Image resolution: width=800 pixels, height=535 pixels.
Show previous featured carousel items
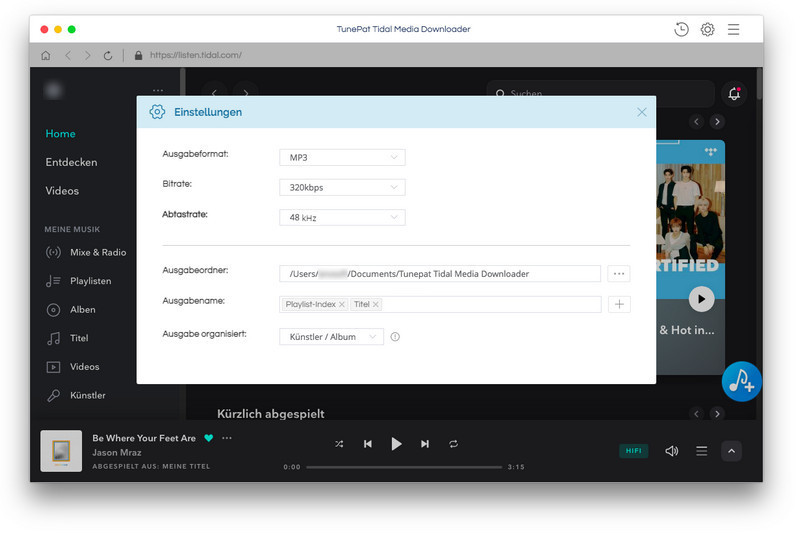click(696, 122)
